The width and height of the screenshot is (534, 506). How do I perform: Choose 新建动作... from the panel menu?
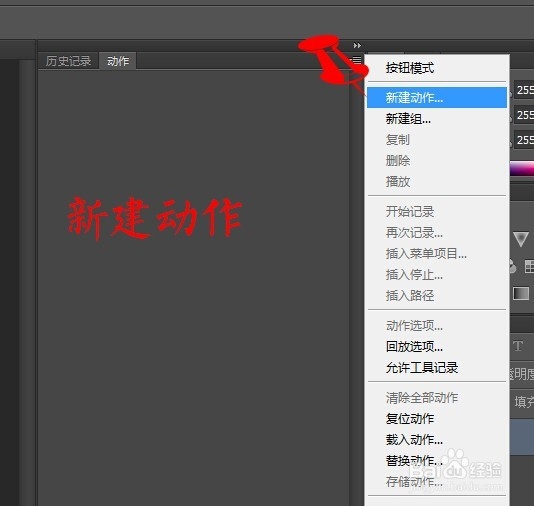437,98
